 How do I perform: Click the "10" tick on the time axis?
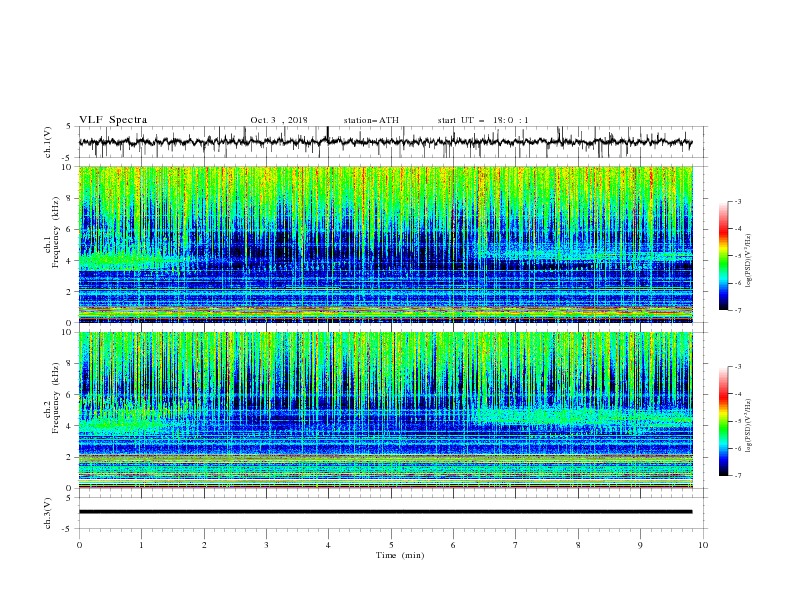703,545
